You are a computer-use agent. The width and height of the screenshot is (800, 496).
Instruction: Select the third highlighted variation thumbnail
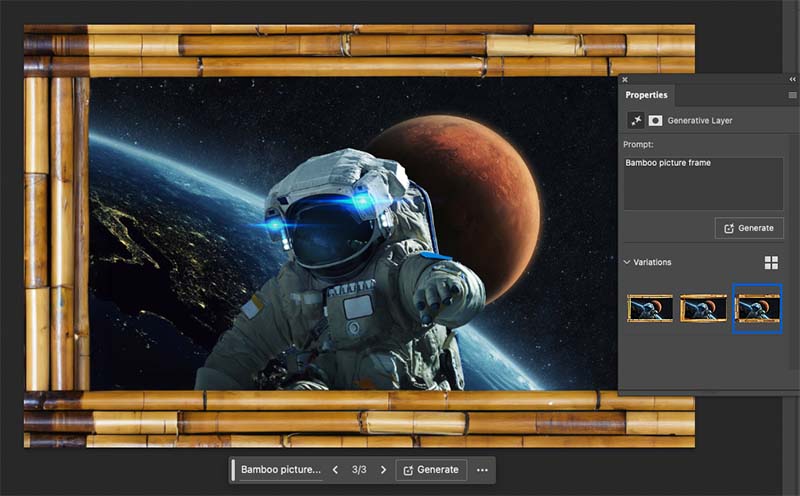pyautogui.click(x=757, y=309)
